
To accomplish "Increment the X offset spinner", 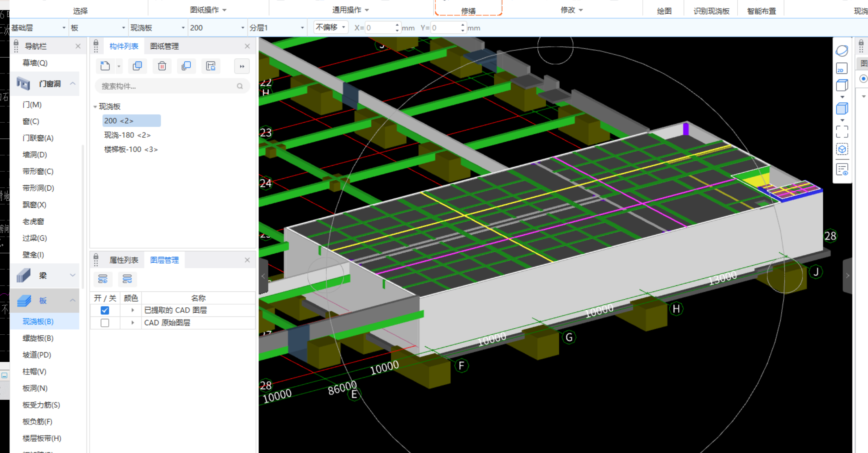I will [x=397, y=25].
